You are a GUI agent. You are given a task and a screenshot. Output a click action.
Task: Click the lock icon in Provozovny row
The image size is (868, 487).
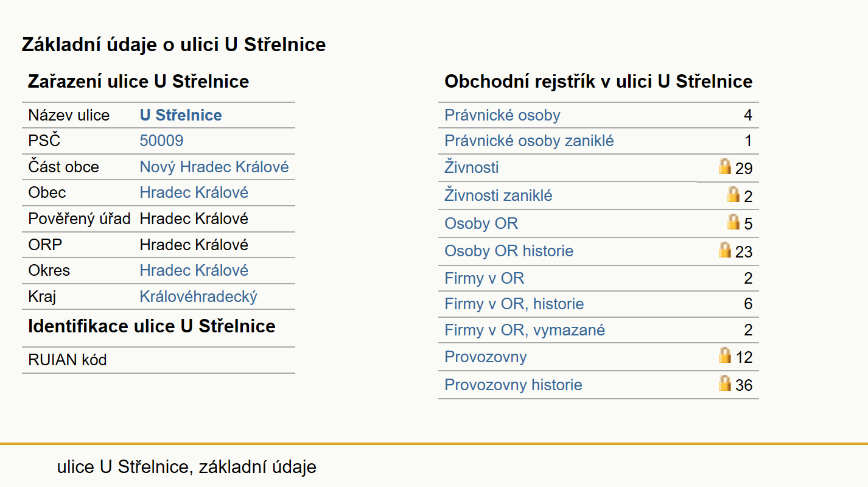click(725, 355)
